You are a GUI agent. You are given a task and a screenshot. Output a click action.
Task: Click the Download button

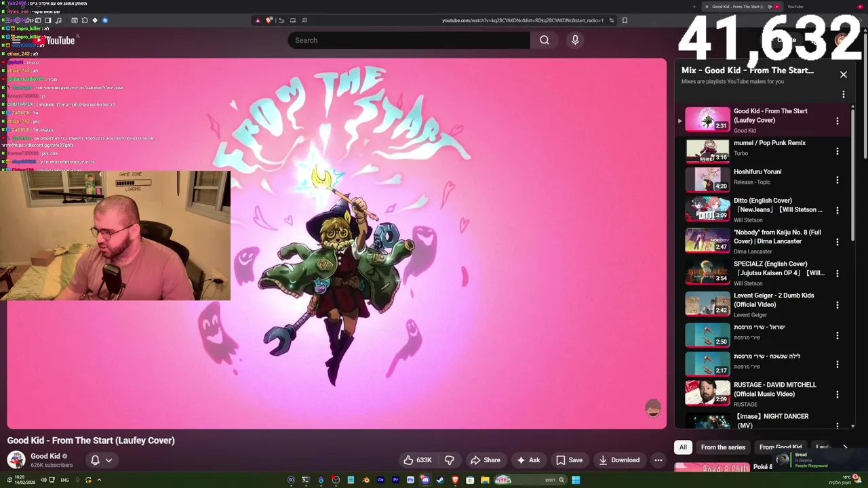[619, 460]
